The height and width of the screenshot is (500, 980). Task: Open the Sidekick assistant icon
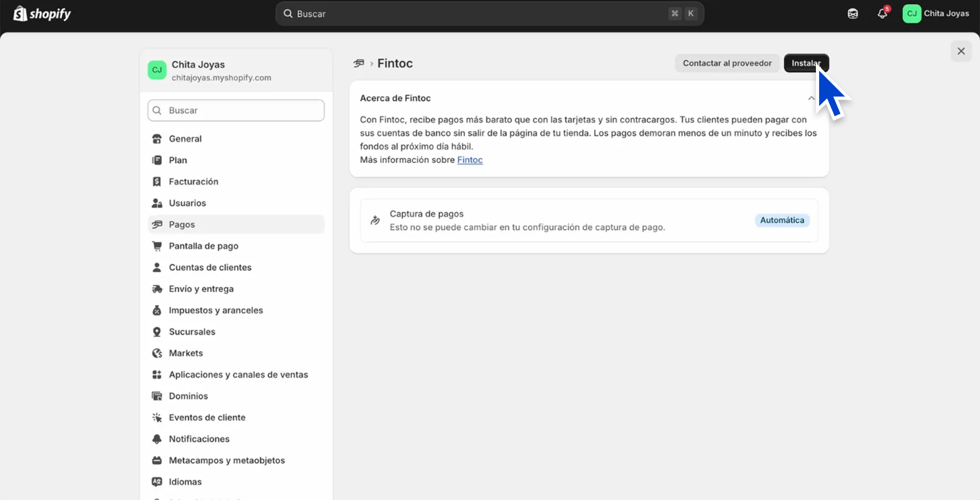pos(852,14)
